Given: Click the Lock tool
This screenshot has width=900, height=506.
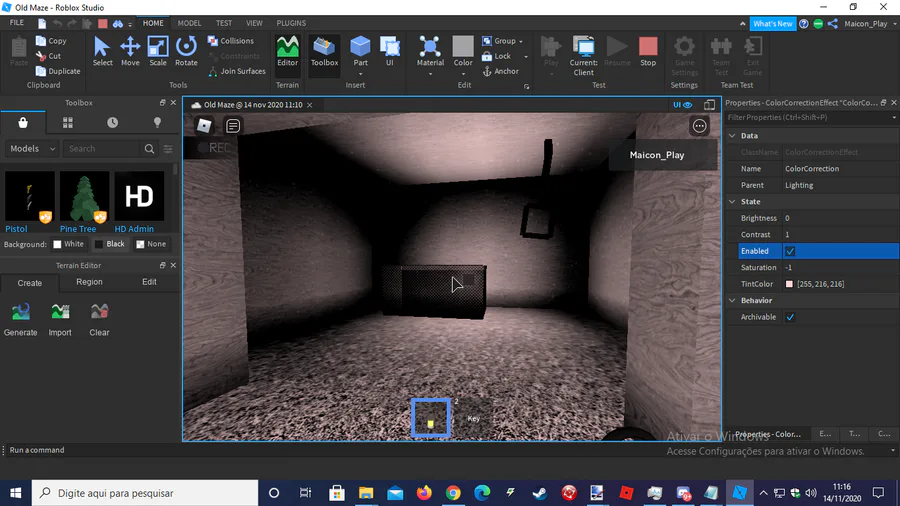Looking at the screenshot, I should (x=496, y=56).
